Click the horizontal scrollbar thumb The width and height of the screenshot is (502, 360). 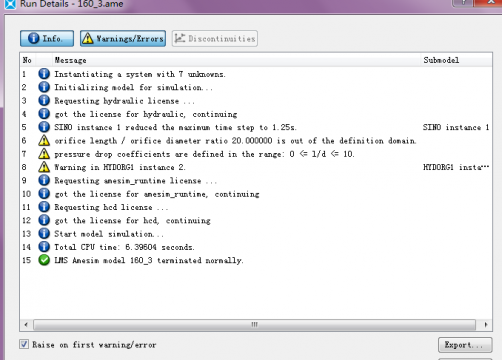(254, 325)
